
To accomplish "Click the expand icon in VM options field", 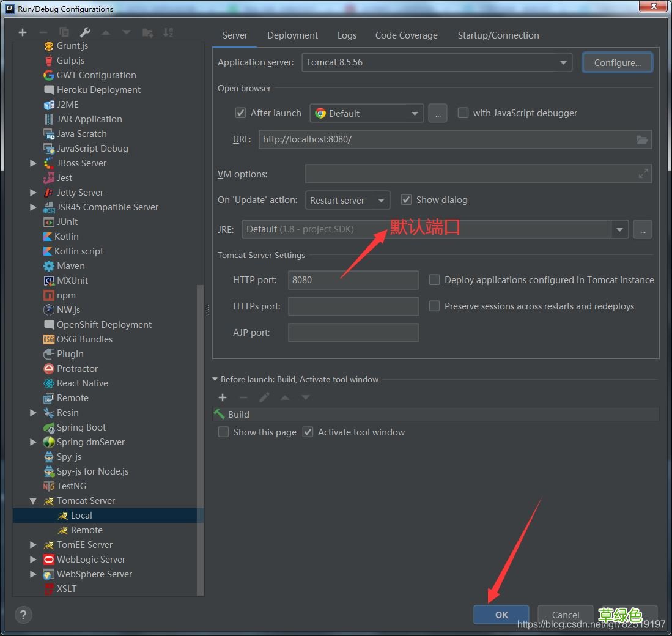I will (643, 174).
